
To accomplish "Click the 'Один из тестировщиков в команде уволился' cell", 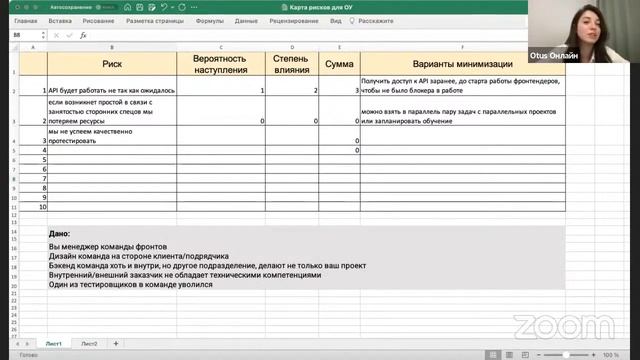I will tap(131, 284).
